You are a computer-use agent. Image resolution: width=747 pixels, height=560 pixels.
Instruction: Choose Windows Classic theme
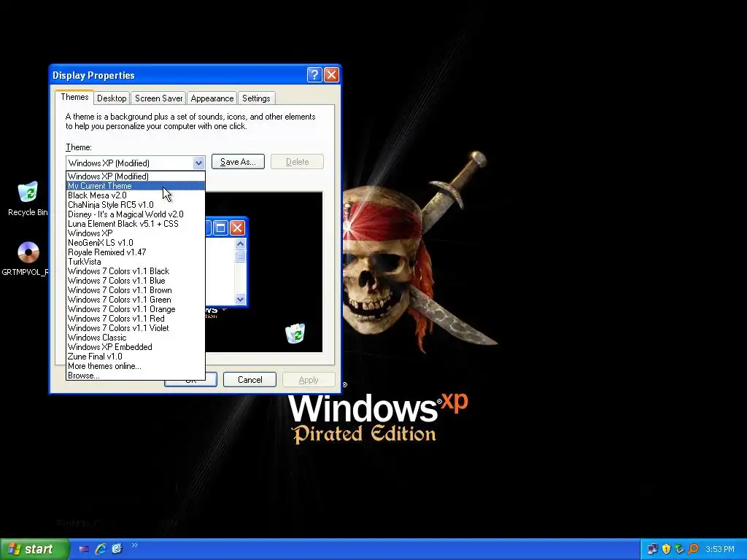point(135,338)
